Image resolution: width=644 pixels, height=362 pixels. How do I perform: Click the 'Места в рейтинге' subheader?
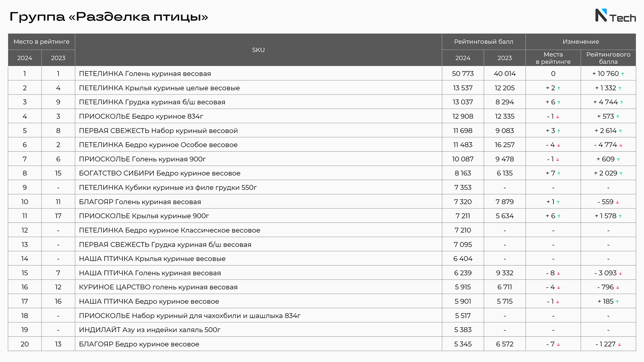click(x=553, y=58)
